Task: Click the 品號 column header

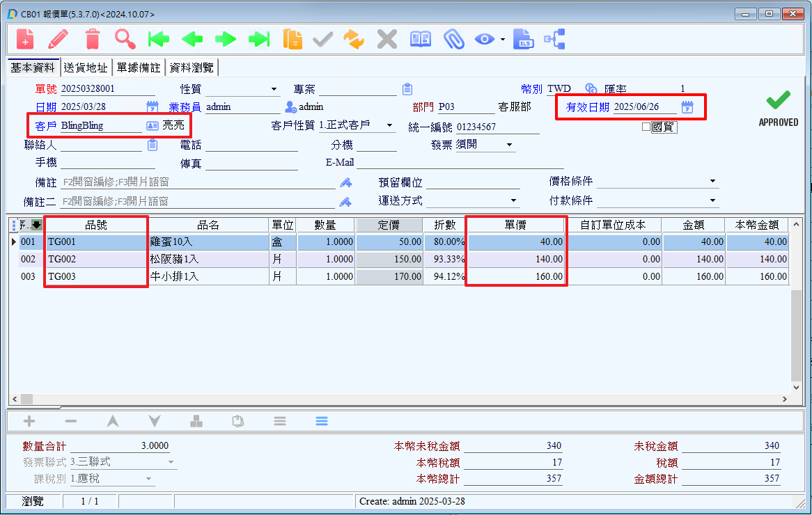Action: tap(96, 225)
